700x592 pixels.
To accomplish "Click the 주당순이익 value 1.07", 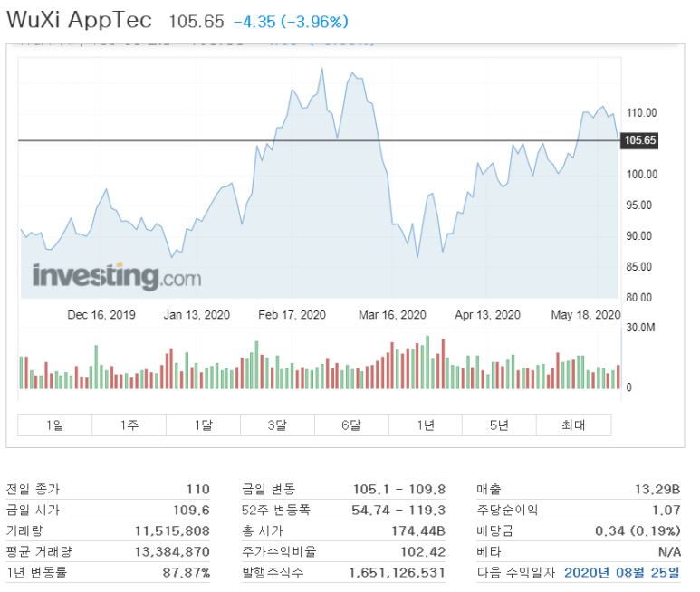I will click(x=666, y=510).
